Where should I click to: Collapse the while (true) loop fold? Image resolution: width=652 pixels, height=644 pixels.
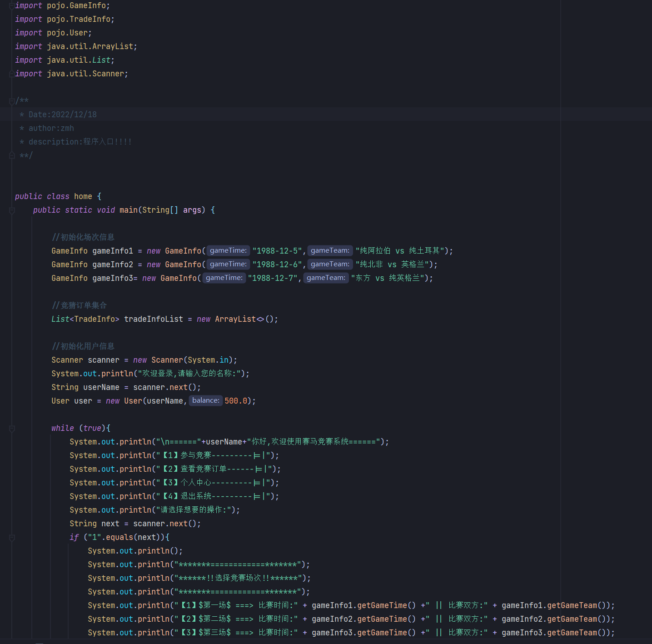(x=12, y=429)
